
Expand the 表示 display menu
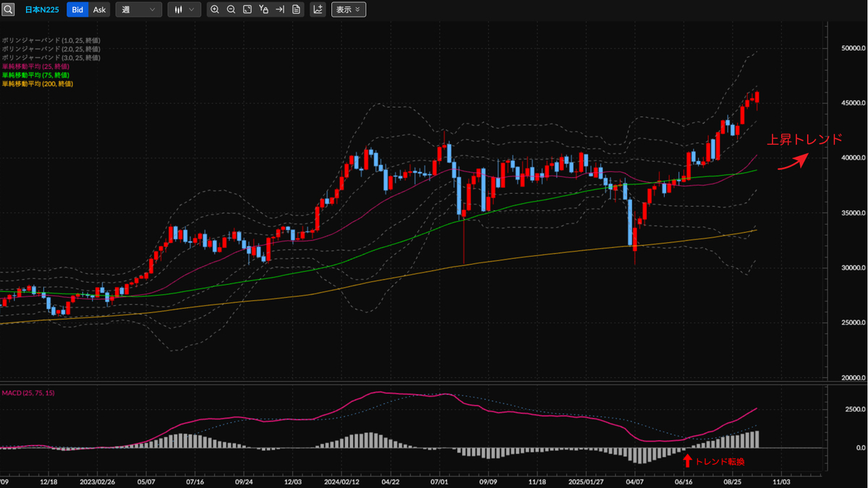coord(349,9)
